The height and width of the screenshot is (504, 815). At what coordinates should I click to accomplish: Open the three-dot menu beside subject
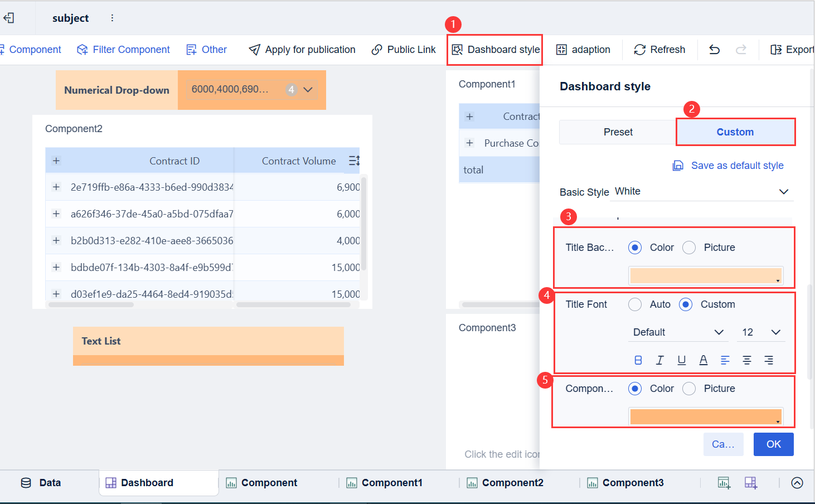pos(112,18)
